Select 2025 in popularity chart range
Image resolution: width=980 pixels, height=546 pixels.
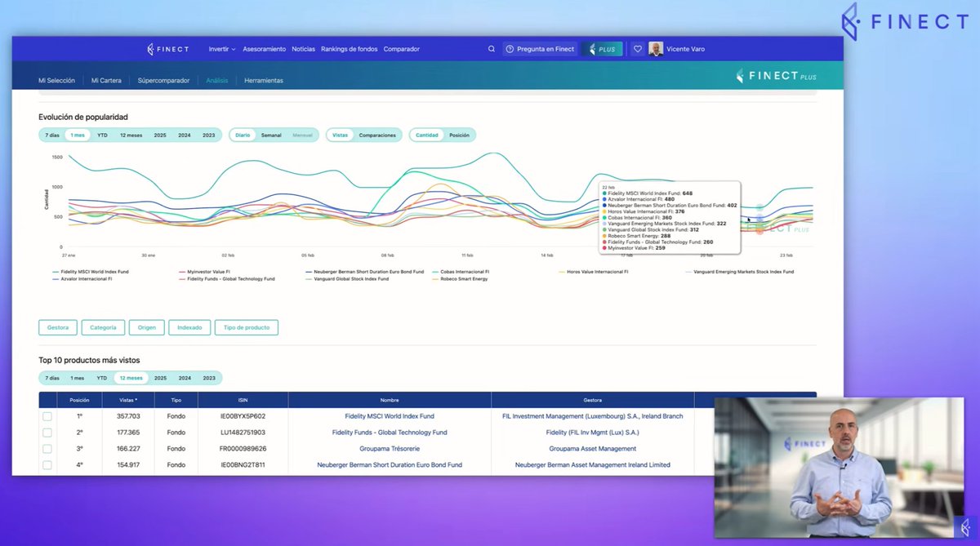click(x=160, y=135)
